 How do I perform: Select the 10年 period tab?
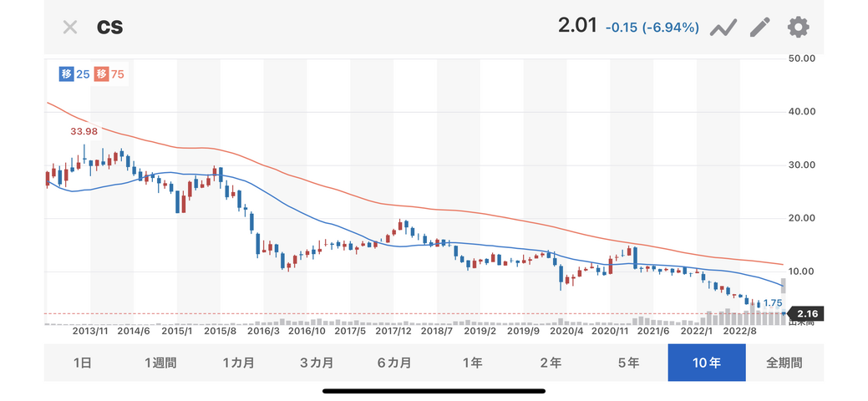click(707, 363)
